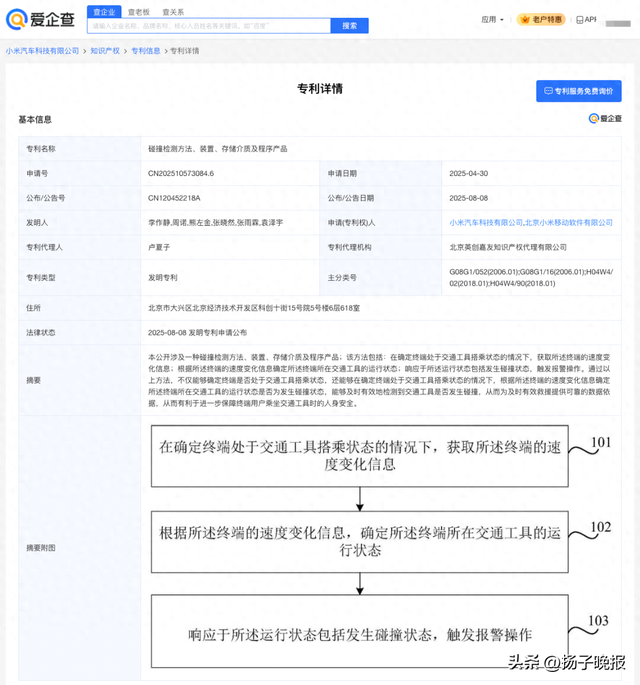Click agency 北京英创嘉友知识产权代理有限公司
Viewport: 640px width, 685px height.
(x=508, y=247)
